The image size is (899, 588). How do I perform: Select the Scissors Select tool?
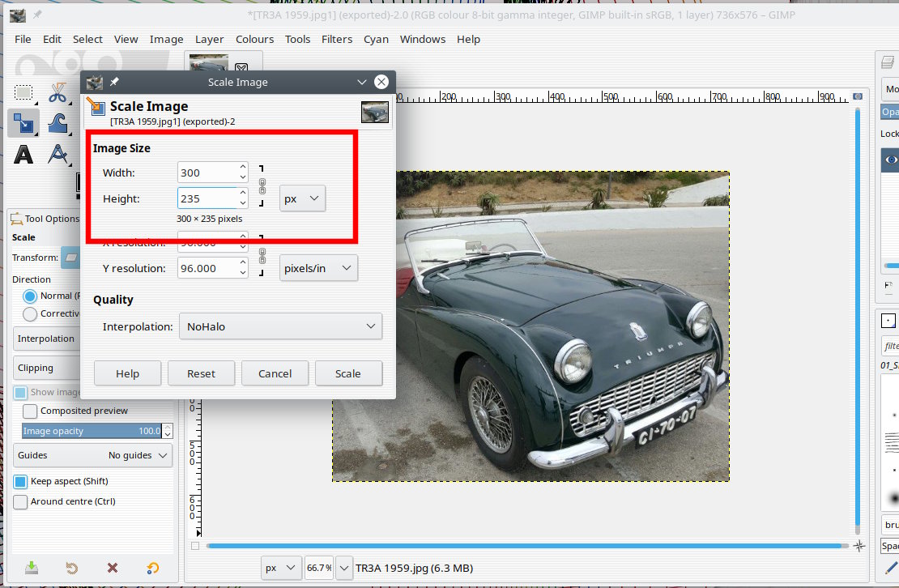click(58, 92)
